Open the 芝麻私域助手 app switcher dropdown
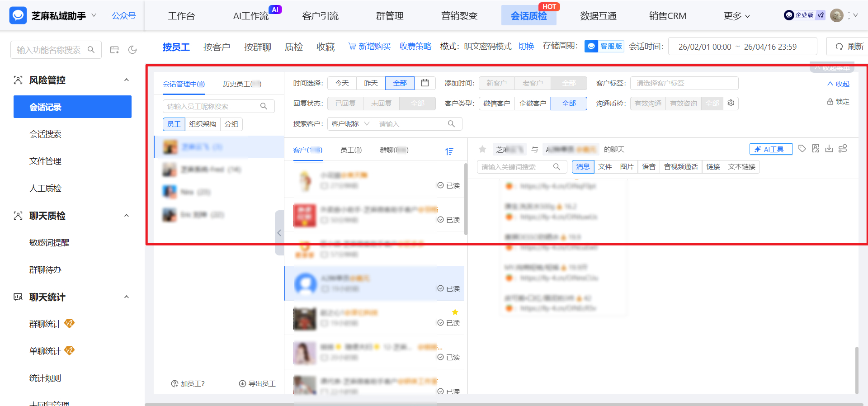Screen dimensions: 868x406 coord(94,15)
